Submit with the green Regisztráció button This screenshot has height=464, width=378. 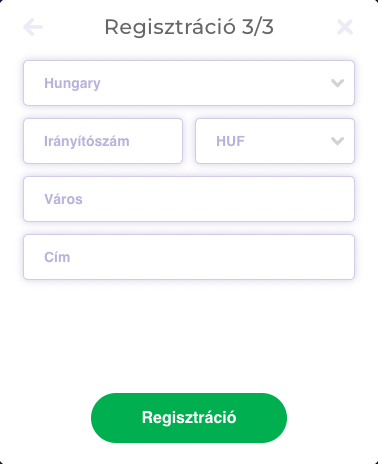click(x=189, y=418)
